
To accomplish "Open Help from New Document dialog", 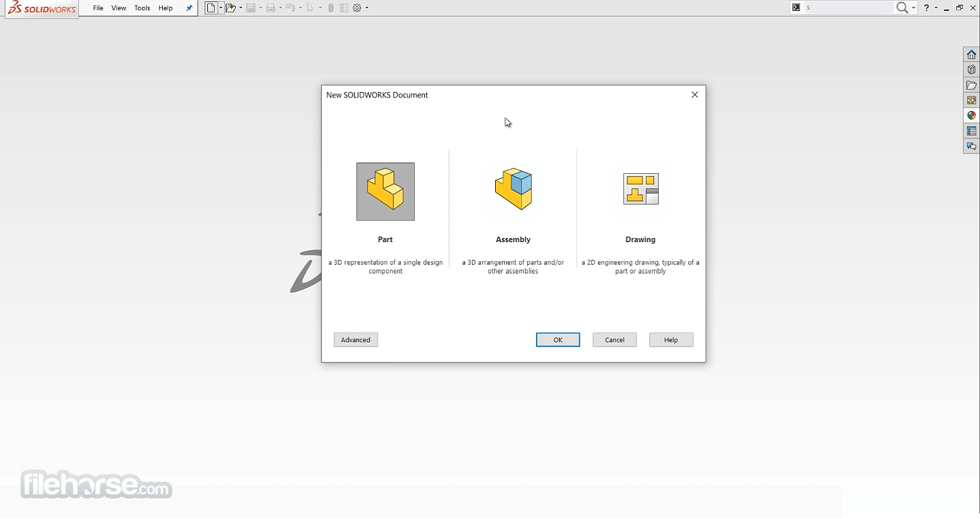I will pyautogui.click(x=671, y=340).
